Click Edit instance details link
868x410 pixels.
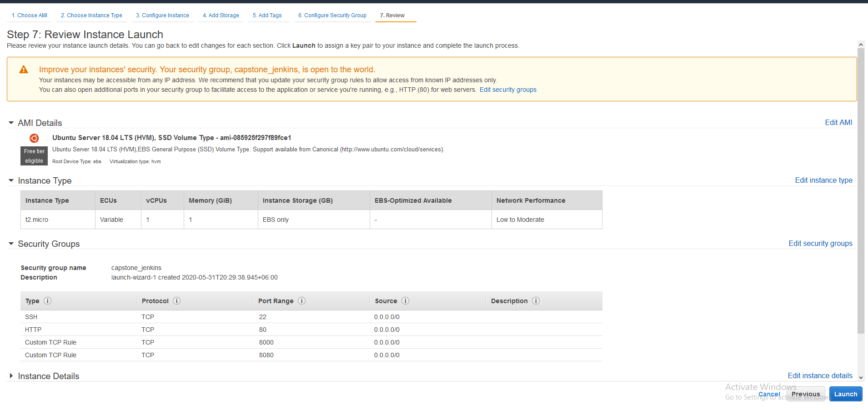[x=820, y=375]
